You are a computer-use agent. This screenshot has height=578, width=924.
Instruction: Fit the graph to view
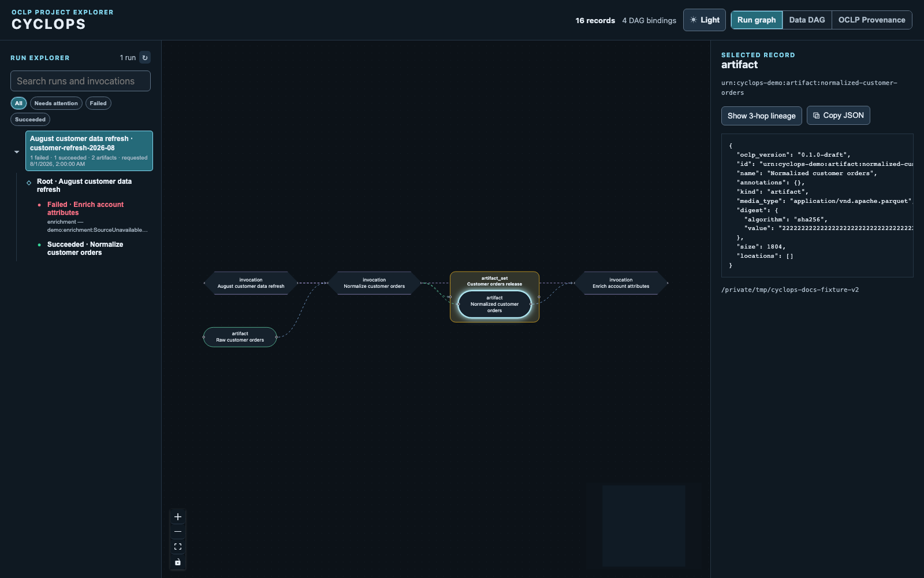click(x=178, y=547)
